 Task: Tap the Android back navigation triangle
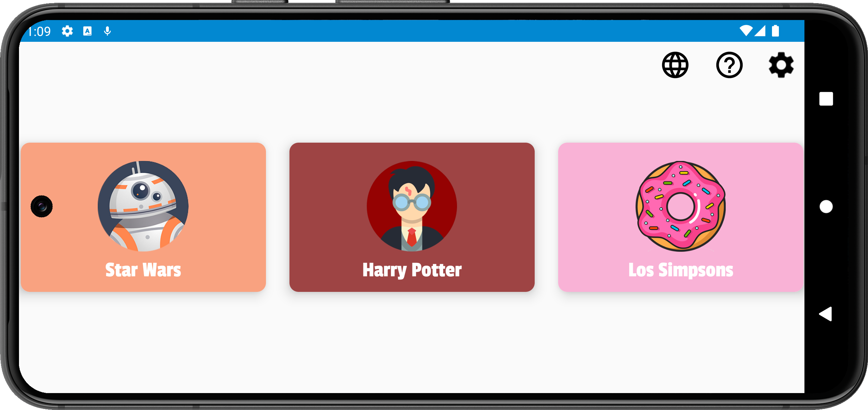tap(826, 314)
